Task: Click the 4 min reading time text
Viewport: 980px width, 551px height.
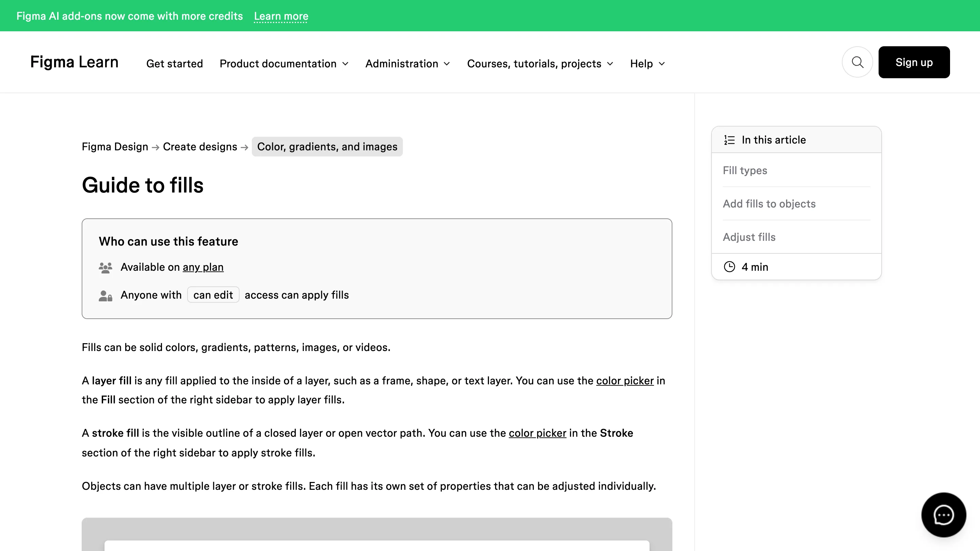Action: [x=755, y=267]
